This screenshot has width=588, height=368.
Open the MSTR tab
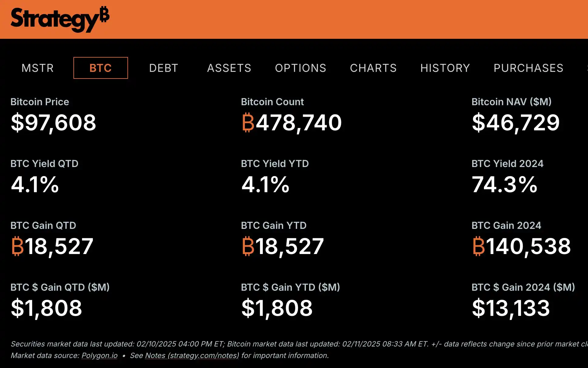point(38,68)
